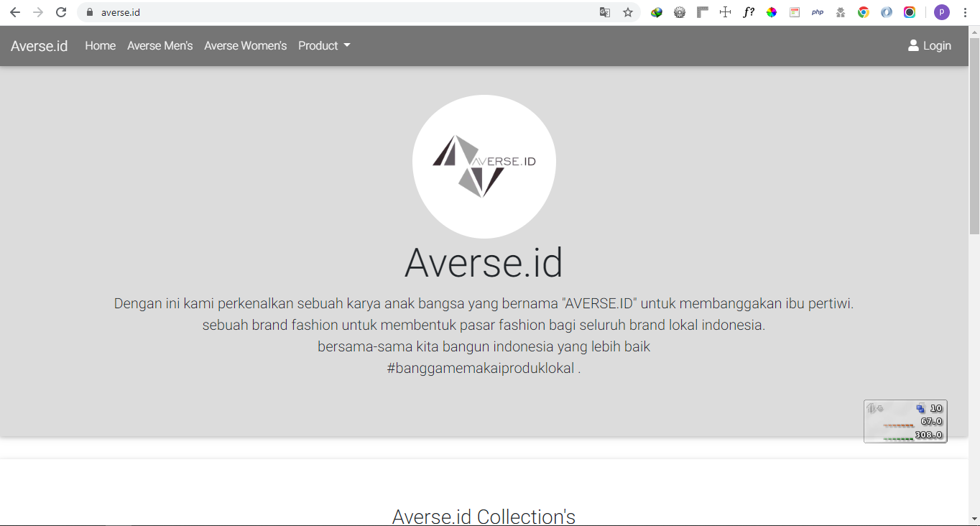Bookmark this page with the star icon
The height and width of the screenshot is (526, 980).
pyautogui.click(x=628, y=12)
